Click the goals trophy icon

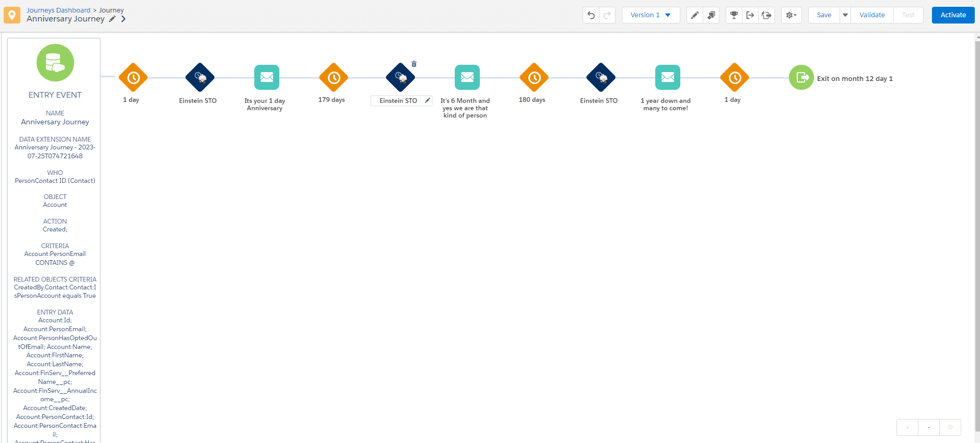click(734, 15)
